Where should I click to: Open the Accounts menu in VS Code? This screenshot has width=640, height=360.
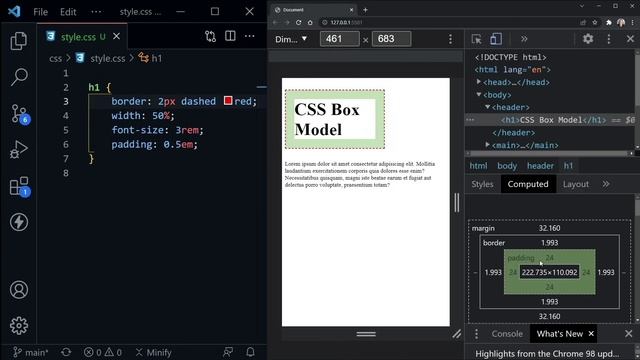(19, 290)
